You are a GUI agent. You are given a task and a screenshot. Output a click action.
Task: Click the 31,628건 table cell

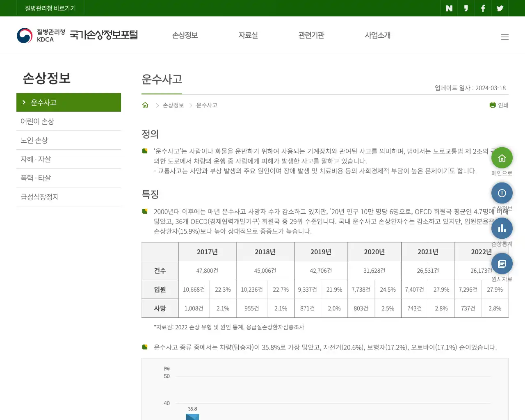click(374, 271)
